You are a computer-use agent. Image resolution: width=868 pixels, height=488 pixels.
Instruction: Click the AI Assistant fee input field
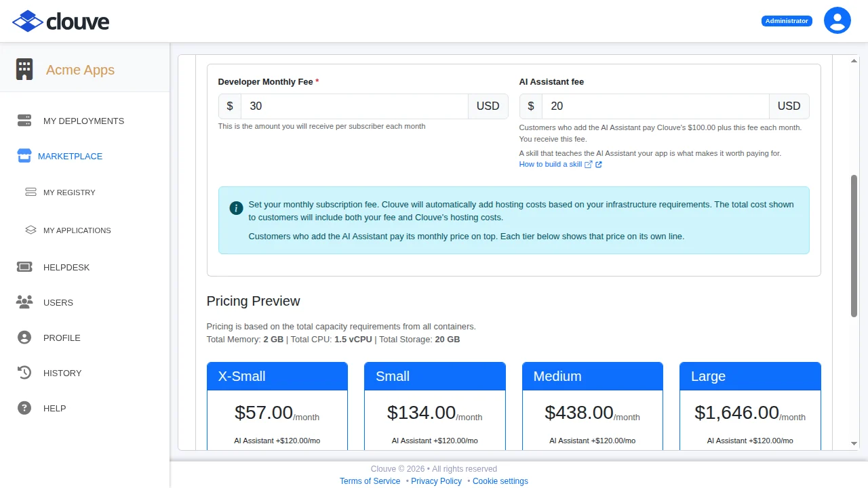point(656,106)
